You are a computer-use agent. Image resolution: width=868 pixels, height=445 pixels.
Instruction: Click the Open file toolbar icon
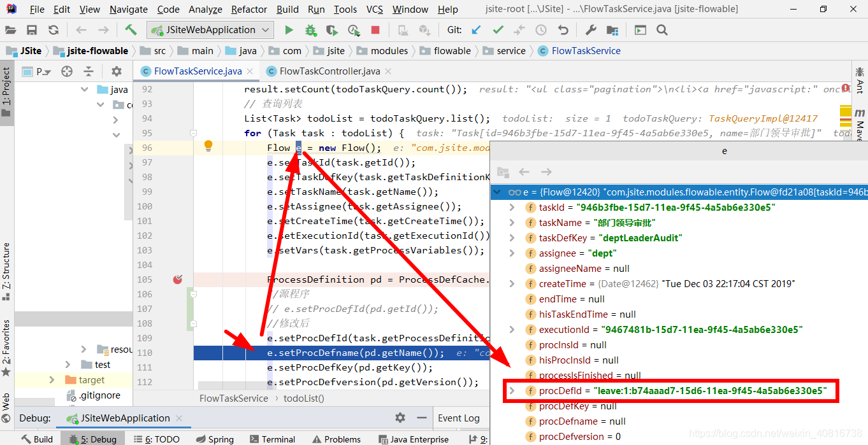point(10,30)
